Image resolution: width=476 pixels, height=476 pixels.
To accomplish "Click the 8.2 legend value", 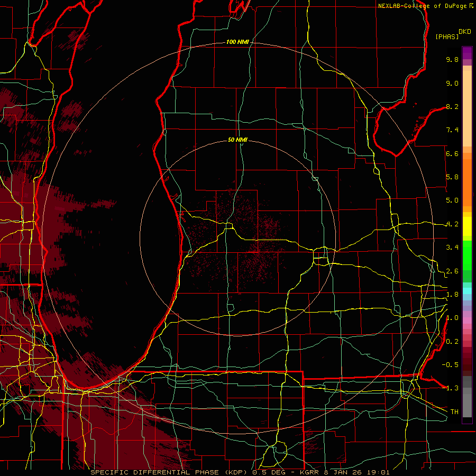I will [x=452, y=106].
